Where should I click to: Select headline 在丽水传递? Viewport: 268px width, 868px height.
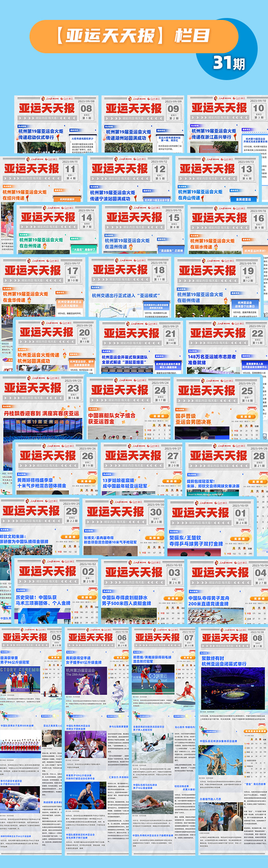[x=201, y=247]
